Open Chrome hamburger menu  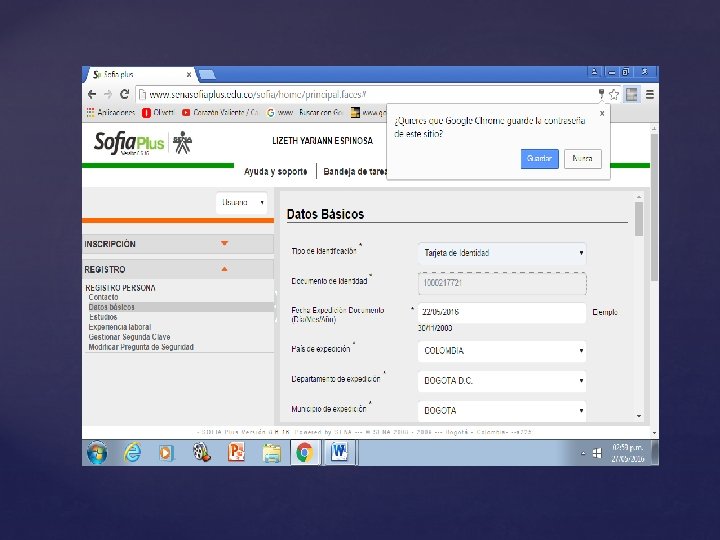(650, 95)
